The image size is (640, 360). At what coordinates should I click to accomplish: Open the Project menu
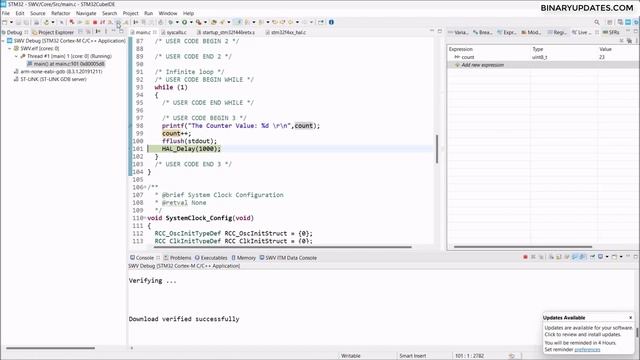(131, 13)
